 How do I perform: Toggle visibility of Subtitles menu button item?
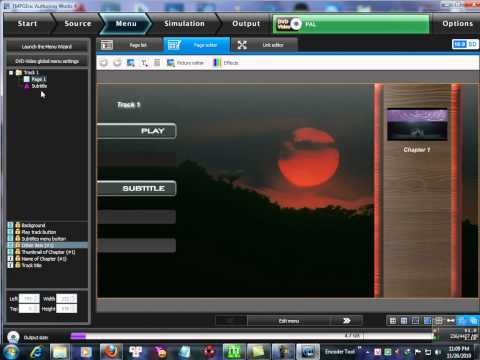[x=10, y=239]
